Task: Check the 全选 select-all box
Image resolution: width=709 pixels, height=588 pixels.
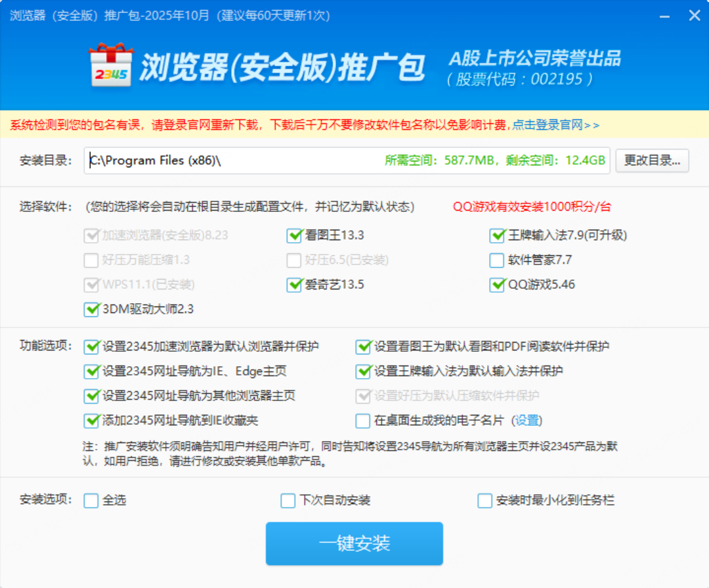Action: [x=91, y=501]
